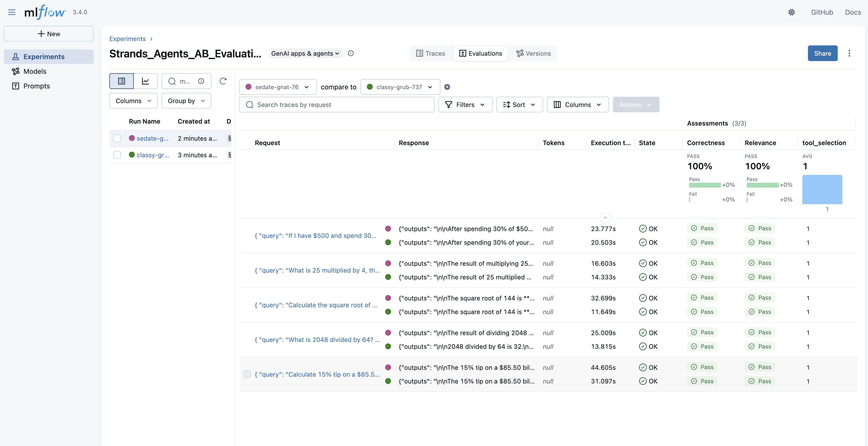Click the hamburger menu icon
Screen dimensions: 868x446
tap(11, 12)
